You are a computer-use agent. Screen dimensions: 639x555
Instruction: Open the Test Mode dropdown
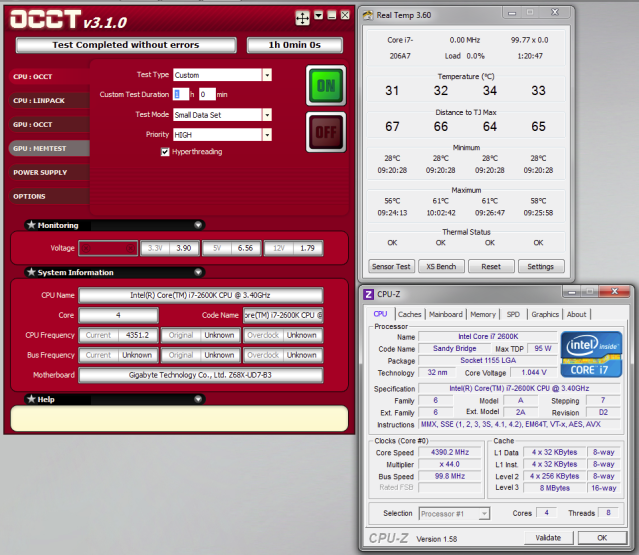pyautogui.click(x=267, y=114)
